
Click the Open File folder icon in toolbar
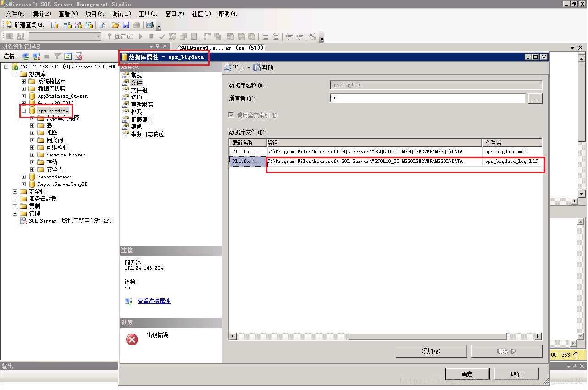(x=116, y=25)
